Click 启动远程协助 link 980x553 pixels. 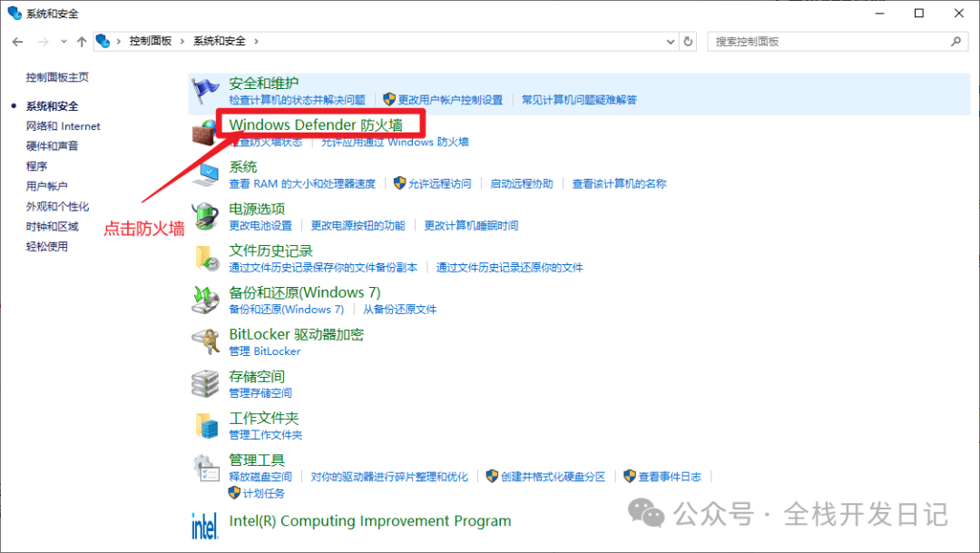coord(522,184)
